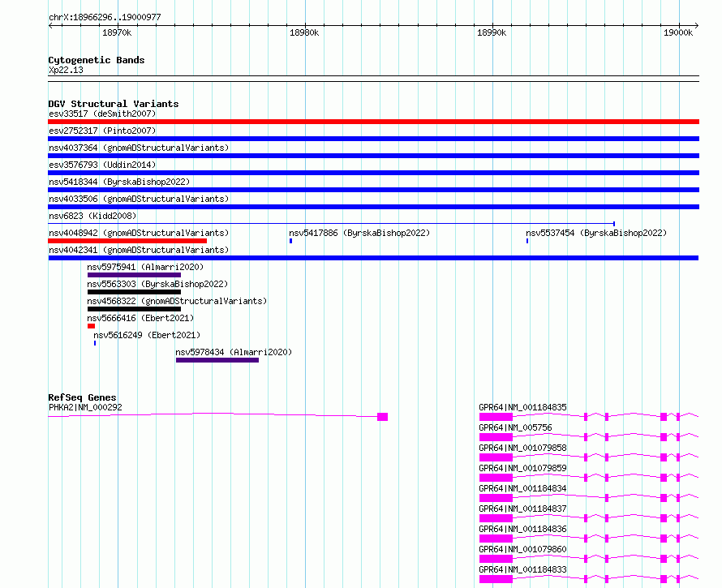Click the 19000k ruler mark

678,32
